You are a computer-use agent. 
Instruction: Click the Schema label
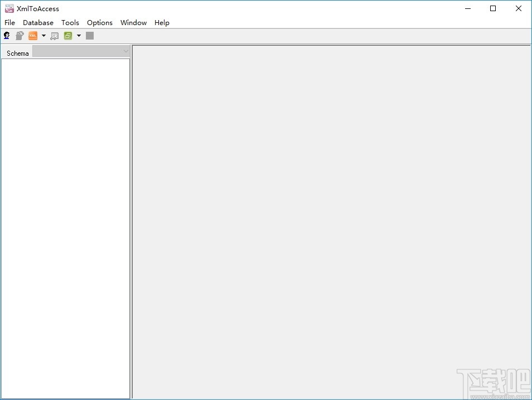click(x=17, y=53)
